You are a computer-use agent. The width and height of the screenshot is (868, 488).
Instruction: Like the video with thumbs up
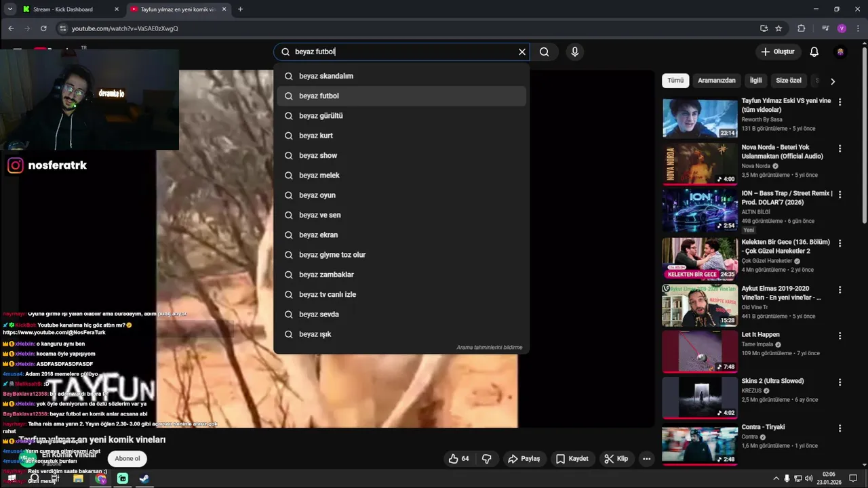pos(460,459)
